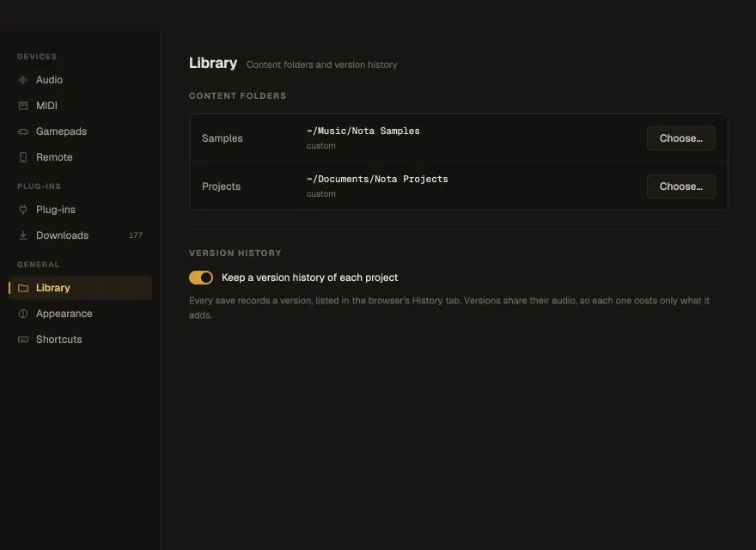Screen dimensions: 756x550
Task: Switch to Appearance settings
Action: (80, 314)
